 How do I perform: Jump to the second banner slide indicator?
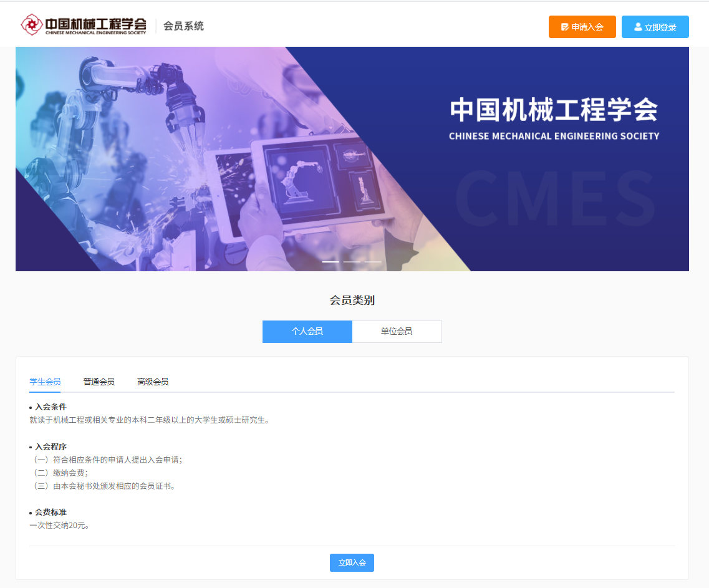tap(352, 262)
